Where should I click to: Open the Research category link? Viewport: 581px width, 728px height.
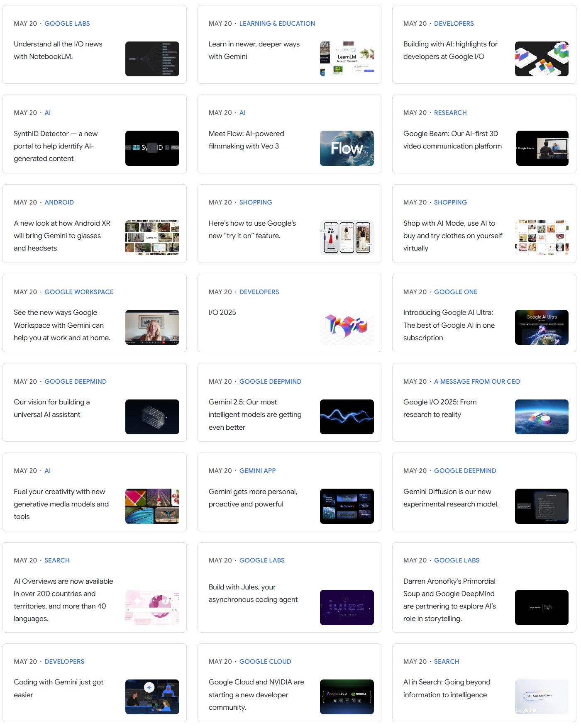click(x=450, y=113)
